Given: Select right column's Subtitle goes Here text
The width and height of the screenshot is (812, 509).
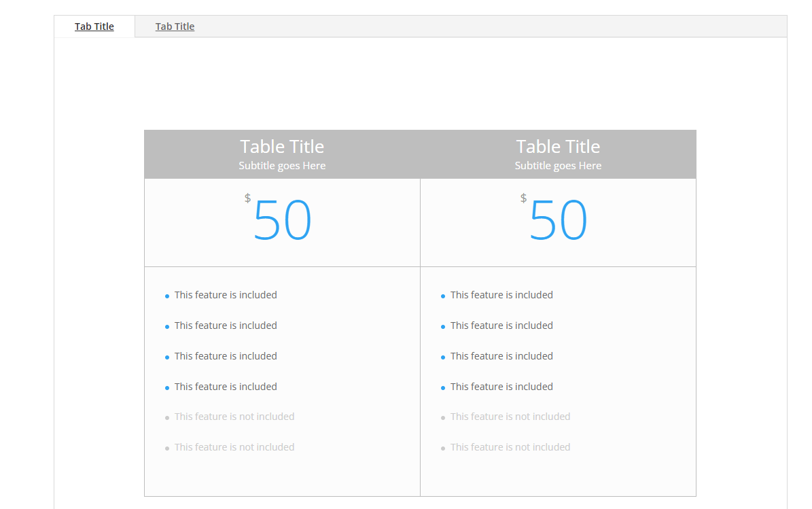Looking at the screenshot, I should pyautogui.click(x=558, y=166).
